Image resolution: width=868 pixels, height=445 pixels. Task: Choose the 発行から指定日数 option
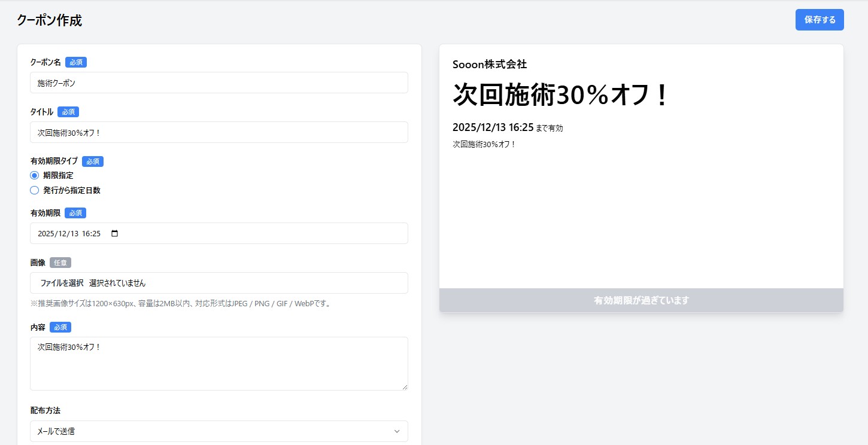click(x=34, y=190)
